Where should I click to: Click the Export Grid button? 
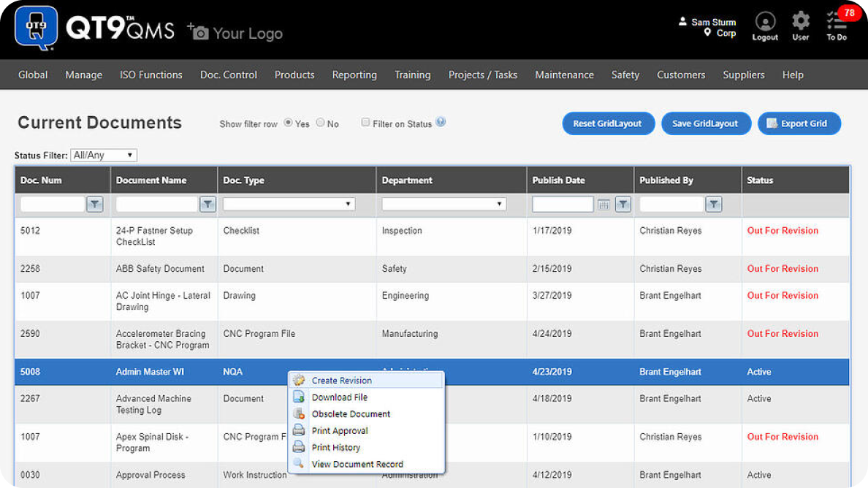click(799, 123)
